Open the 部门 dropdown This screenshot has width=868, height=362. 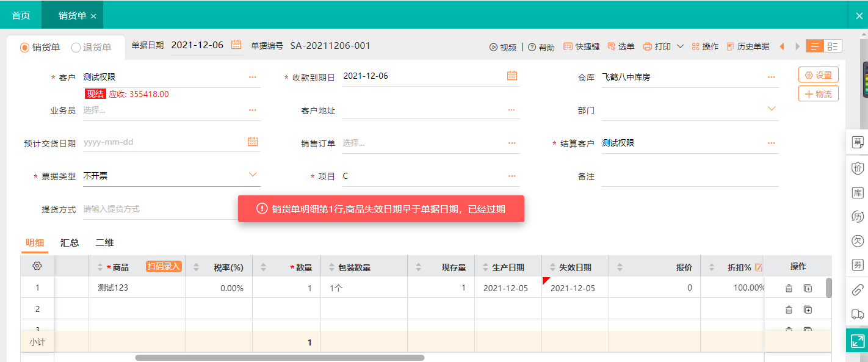(x=772, y=109)
